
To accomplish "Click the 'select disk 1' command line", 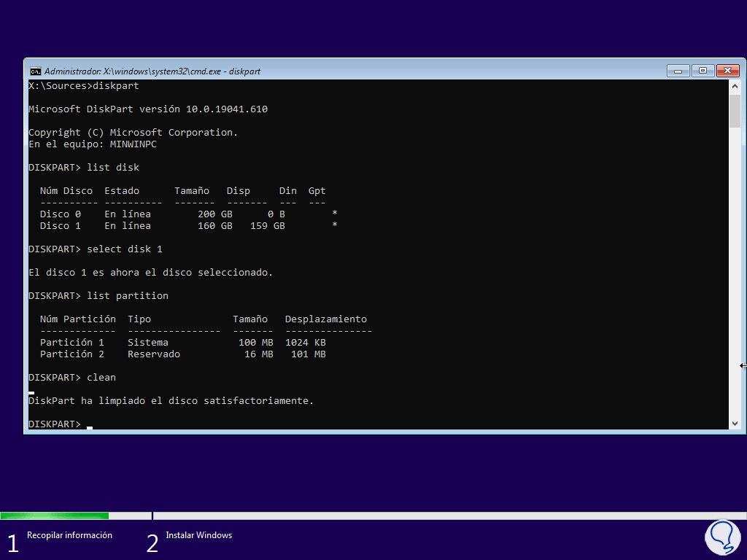I will [96, 249].
